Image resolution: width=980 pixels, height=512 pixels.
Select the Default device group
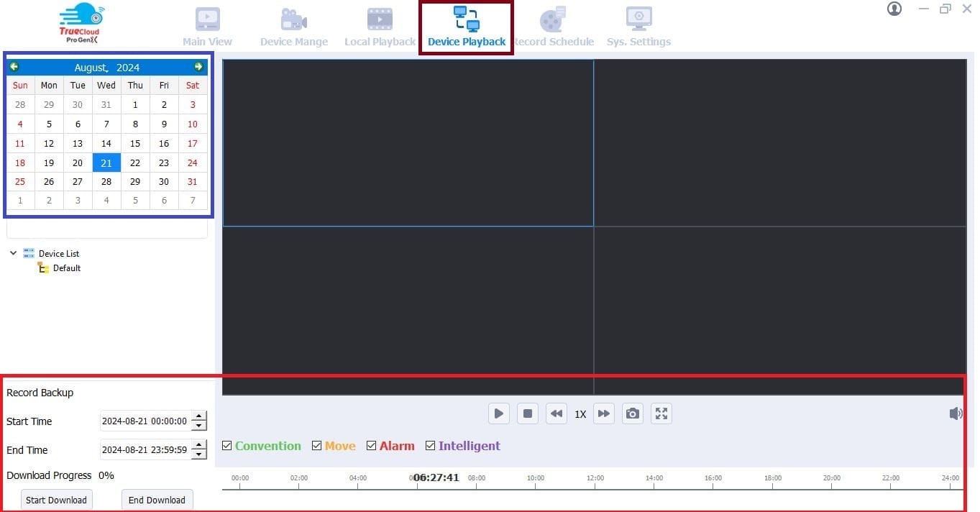coord(65,268)
